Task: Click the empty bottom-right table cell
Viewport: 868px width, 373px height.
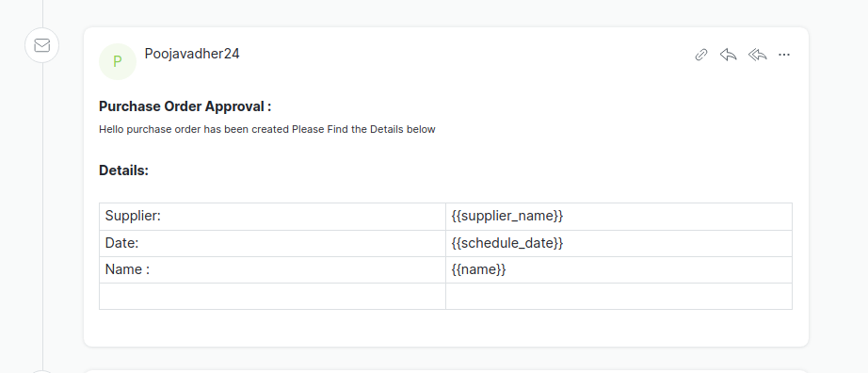Action: tap(619, 297)
